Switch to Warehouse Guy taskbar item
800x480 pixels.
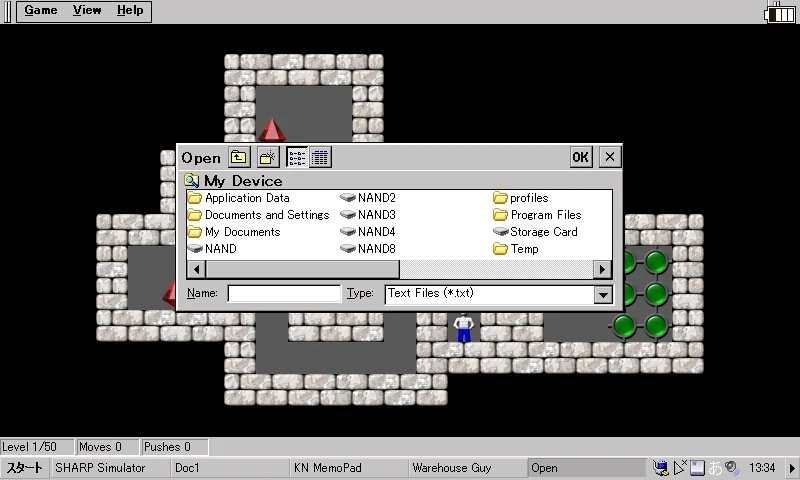[x=468, y=468]
